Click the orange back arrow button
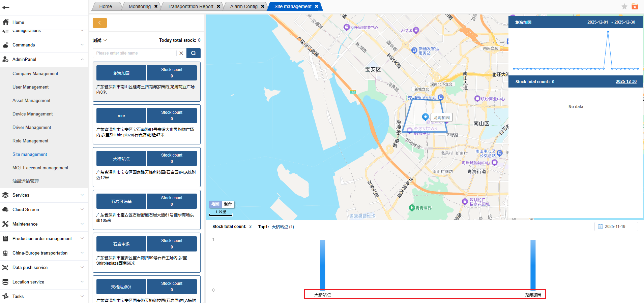Screen dimensions: 644x303 click(99, 23)
